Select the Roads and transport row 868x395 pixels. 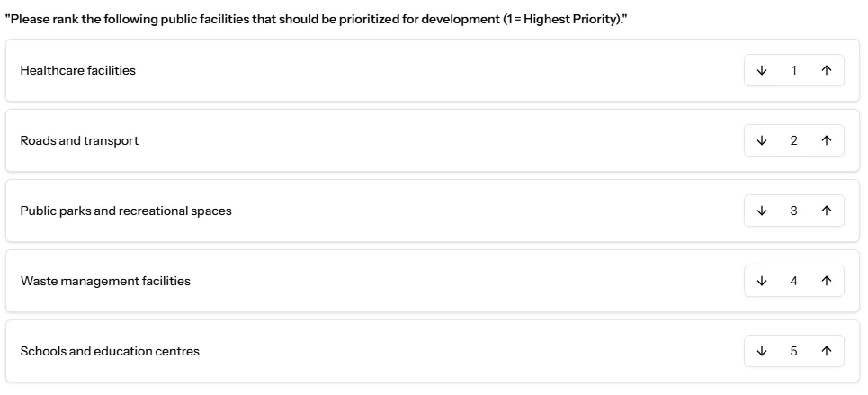pos(360,140)
